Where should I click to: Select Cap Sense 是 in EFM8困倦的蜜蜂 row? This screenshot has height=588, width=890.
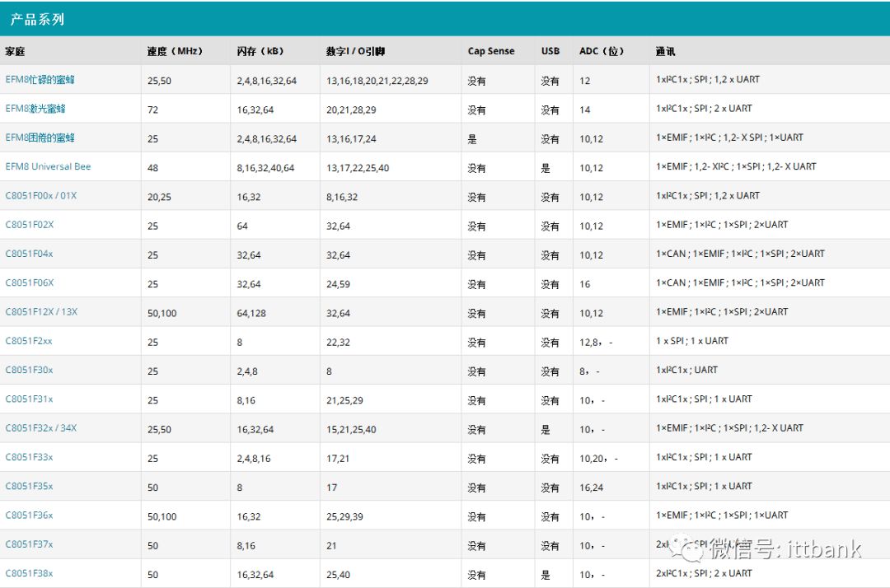[472, 139]
